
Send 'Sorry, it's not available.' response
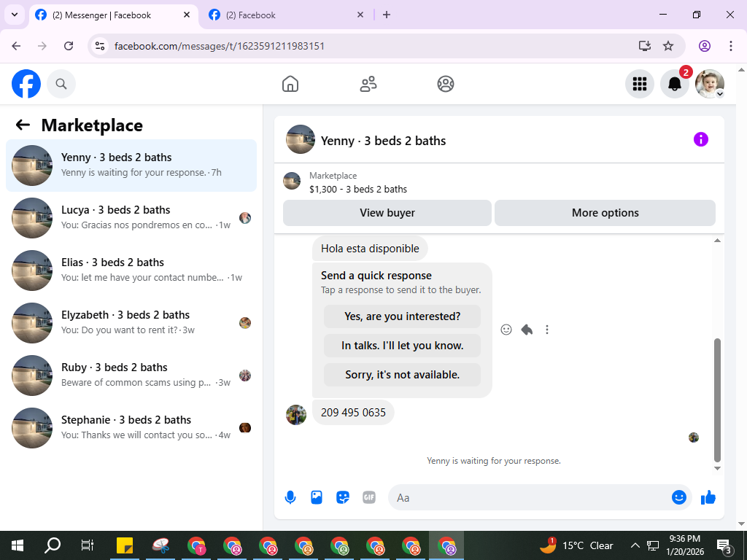[x=402, y=375]
